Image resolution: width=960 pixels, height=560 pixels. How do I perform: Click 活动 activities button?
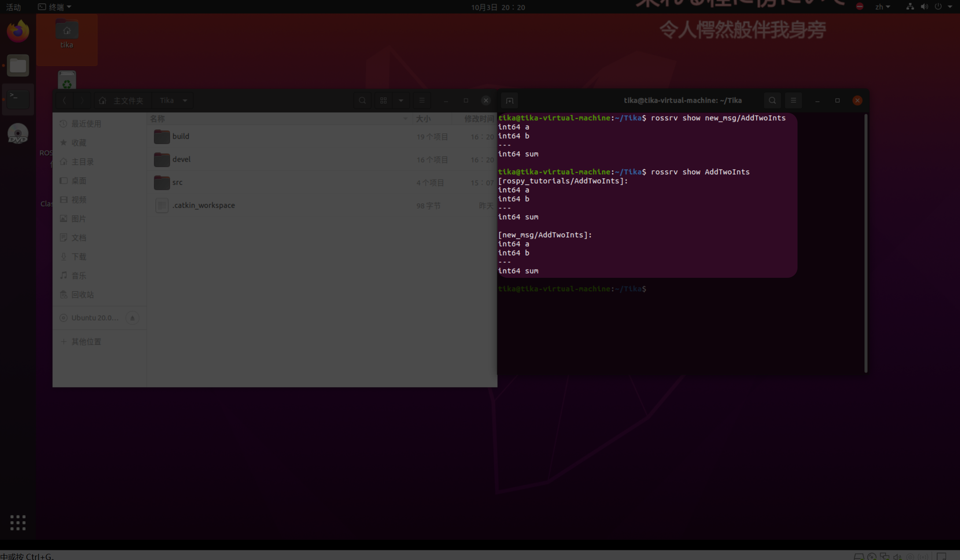coord(13,7)
